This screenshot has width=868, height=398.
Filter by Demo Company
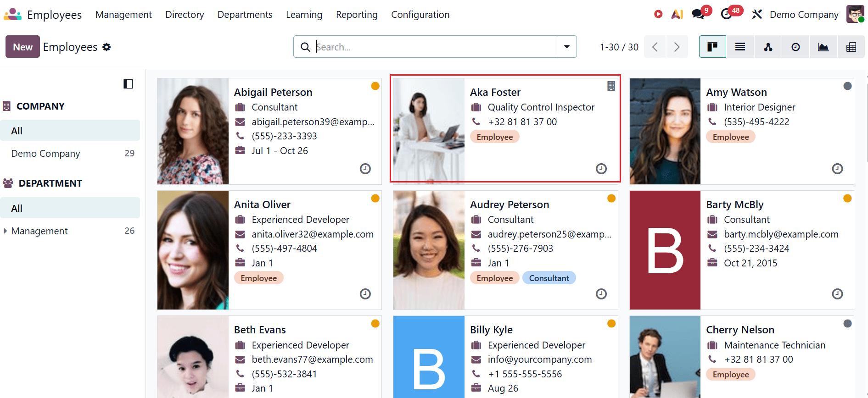click(70, 153)
